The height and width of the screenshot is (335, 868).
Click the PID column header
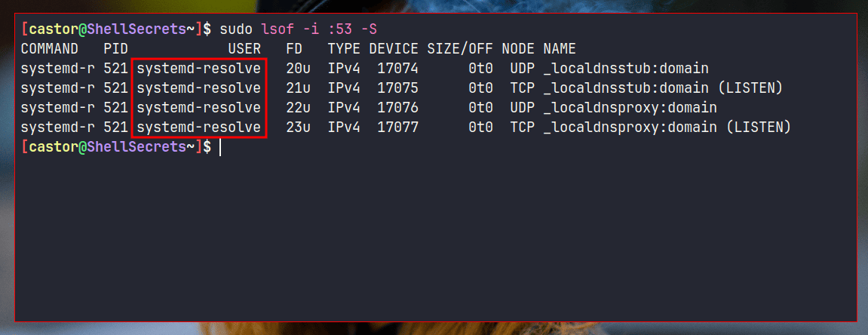pos(115,49)
